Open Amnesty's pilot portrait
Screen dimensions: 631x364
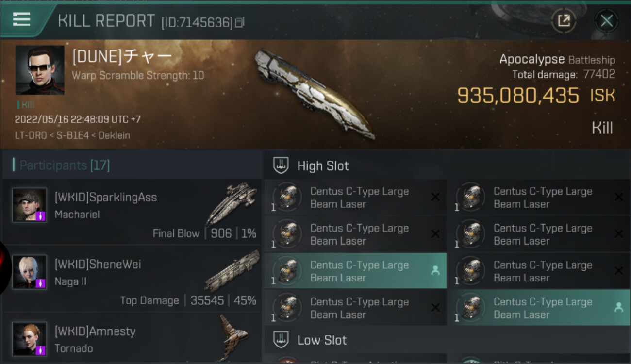click(x=30, y=339)
